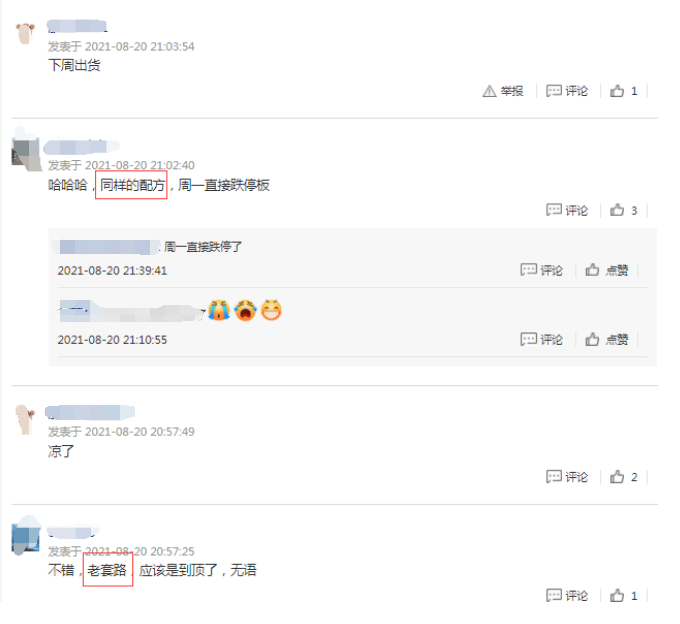This screenshot has height=624, width=680.
Task: Click 评论 on the 周一直接跌停了 reply
Action: 542,270
